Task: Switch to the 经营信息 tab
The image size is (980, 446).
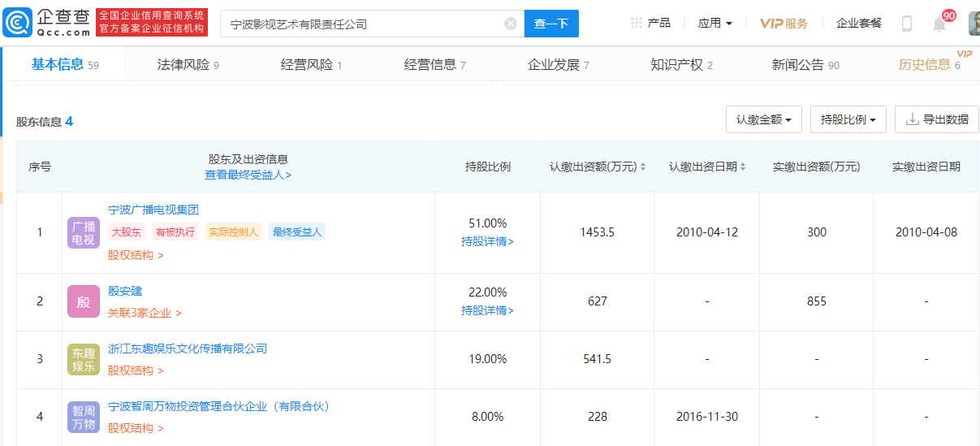Action: 434,65
